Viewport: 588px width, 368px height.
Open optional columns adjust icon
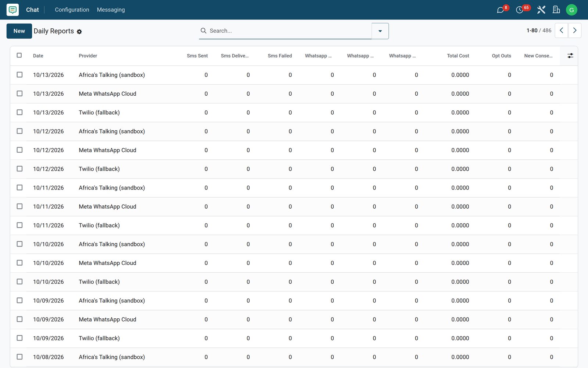(x=570, y=56)
